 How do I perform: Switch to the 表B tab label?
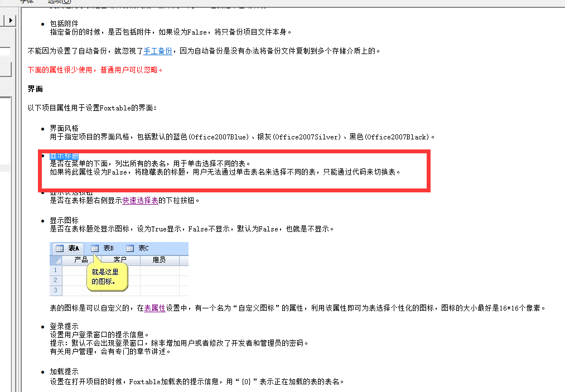tap(108, 248)
